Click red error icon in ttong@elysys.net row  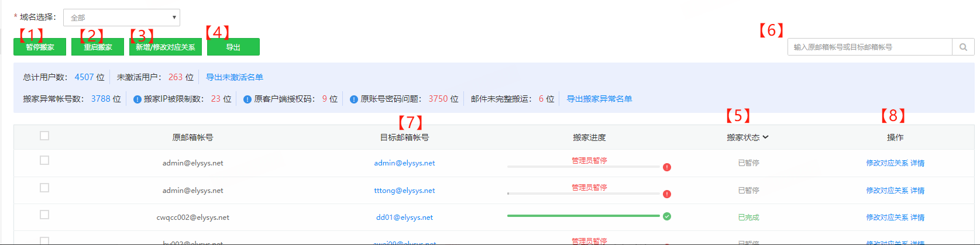667,194
